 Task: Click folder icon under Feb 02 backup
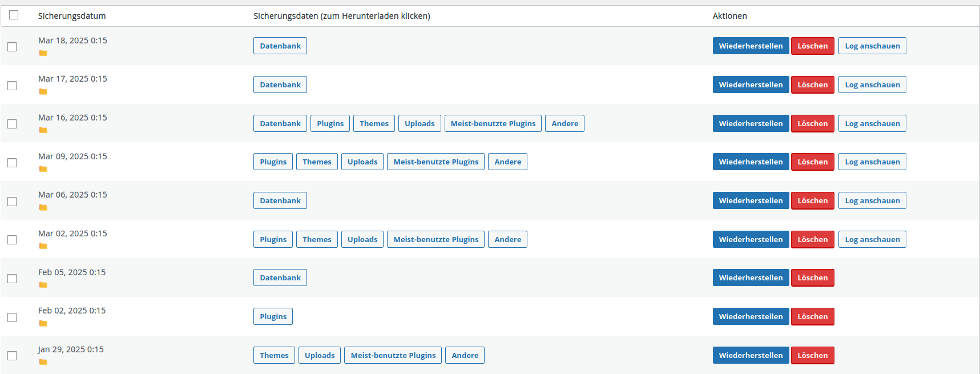(43, 323)
